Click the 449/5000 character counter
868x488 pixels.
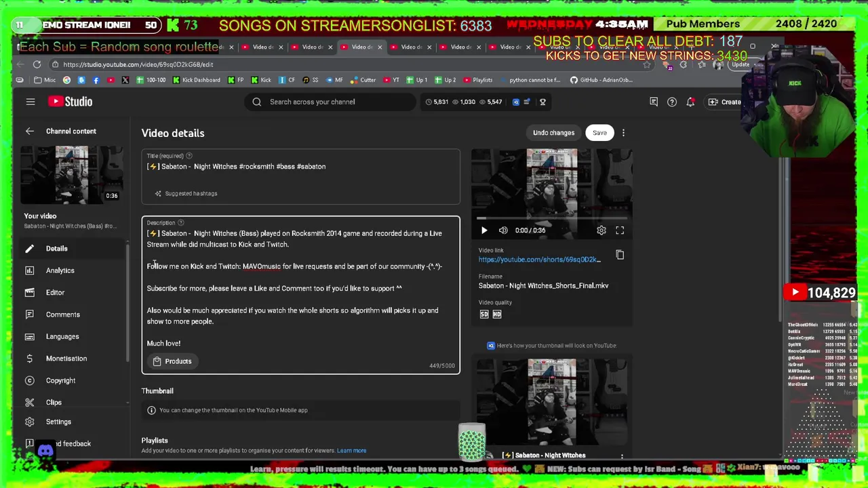click(442, 366)
